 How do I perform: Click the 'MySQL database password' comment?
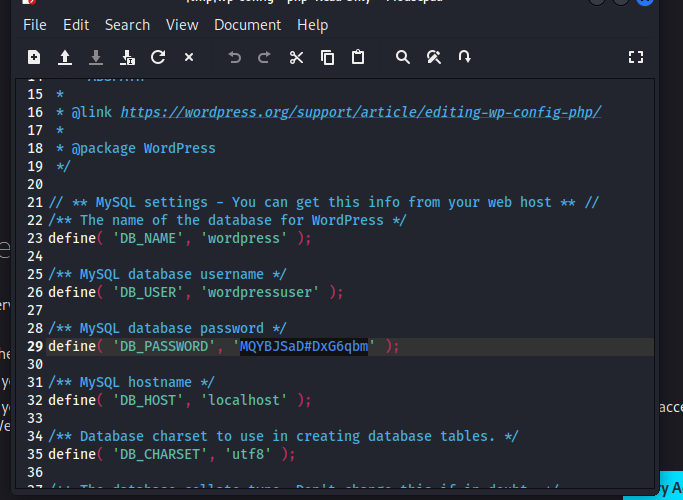167,328
